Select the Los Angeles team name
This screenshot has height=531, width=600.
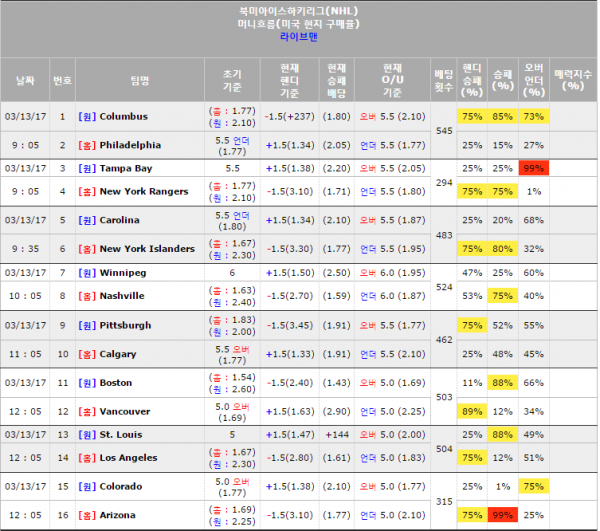[x=128, y=458]
